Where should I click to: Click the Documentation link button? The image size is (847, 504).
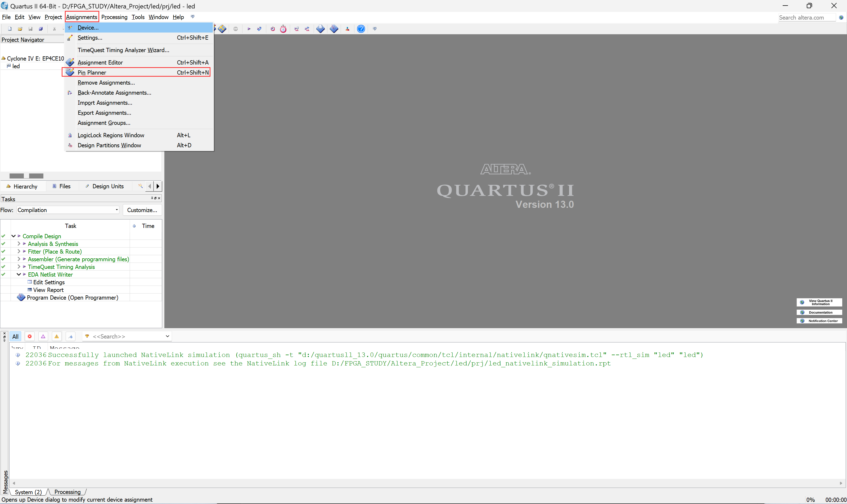click(819, 312)
